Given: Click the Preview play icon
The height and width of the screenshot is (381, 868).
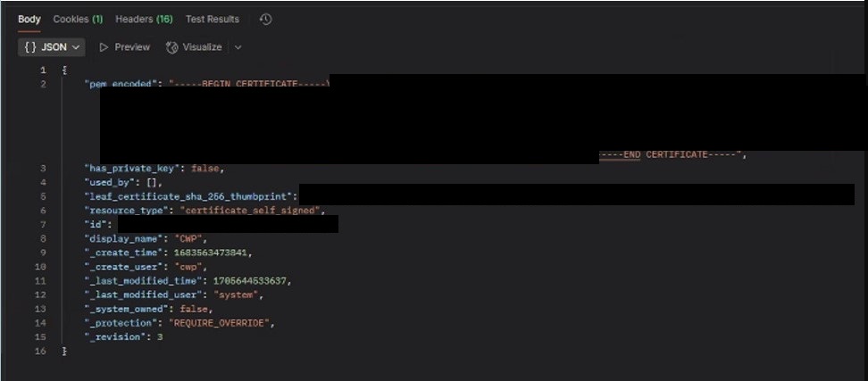Looking at the screenshot, I should click(104, 47).
